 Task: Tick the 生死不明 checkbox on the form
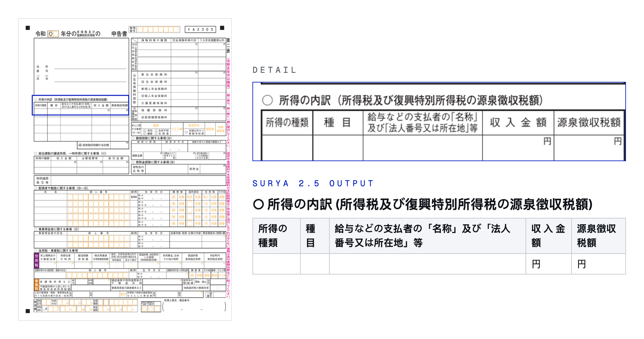[156, 131]
